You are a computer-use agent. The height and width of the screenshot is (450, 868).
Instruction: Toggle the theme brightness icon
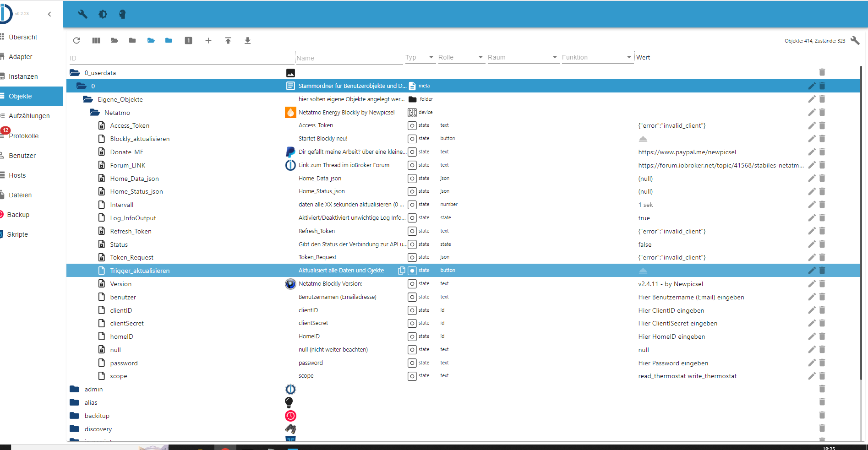point(103,14)
